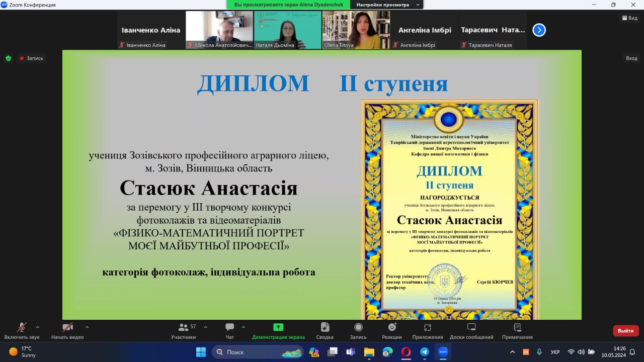Image resolution: width=644 pixels, height=362 pixels.
Task: Select Olena Titova video thumbnail
Action: click(x=356, y=30)
